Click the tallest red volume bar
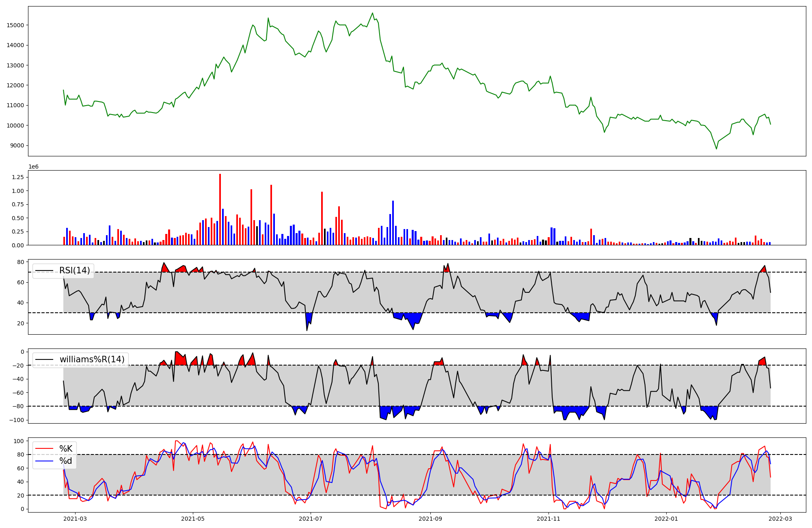 220,209
